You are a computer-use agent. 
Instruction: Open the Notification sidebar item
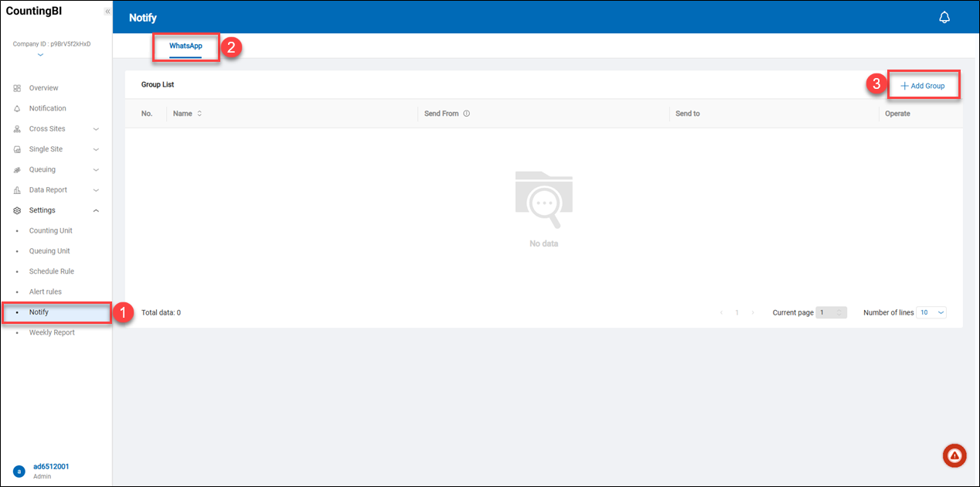47,108
